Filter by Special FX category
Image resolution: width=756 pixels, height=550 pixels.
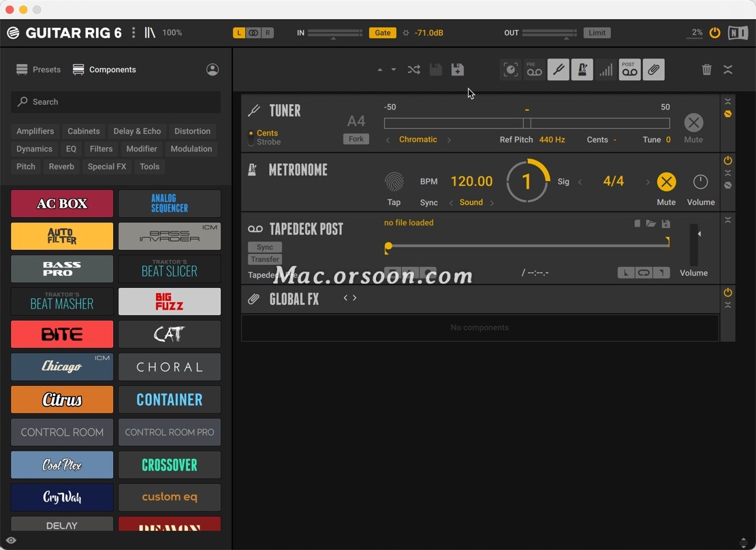click(106, 167)
